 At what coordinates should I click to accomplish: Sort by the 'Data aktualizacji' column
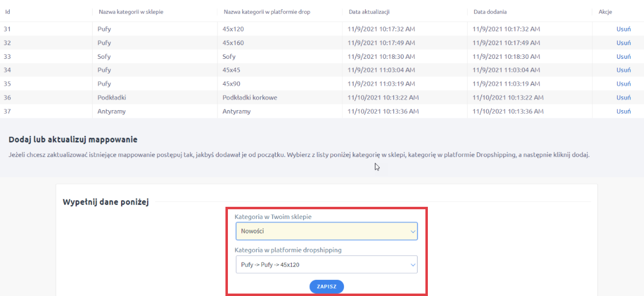coord(369,12)
